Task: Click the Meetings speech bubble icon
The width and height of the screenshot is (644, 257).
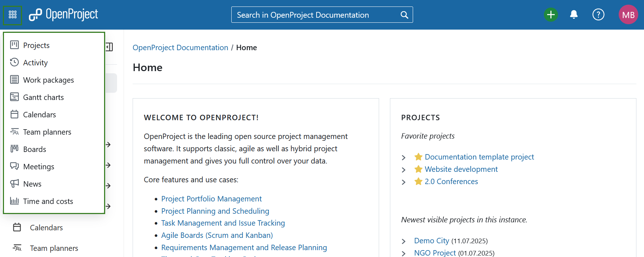Action: click(14, 166)
